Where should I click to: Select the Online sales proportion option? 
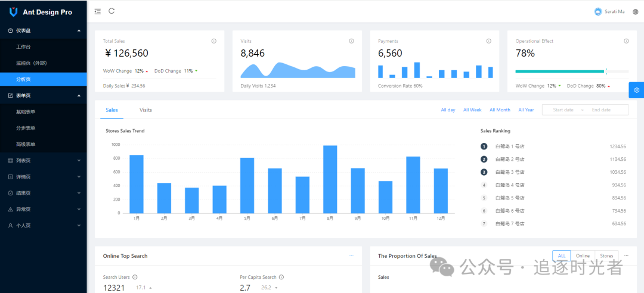pos(583,255)
